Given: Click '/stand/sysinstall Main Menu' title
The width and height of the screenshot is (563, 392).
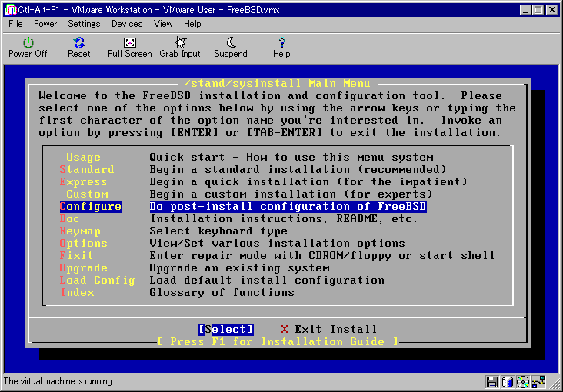Looking at the screenshot, I should coord(277,84).
